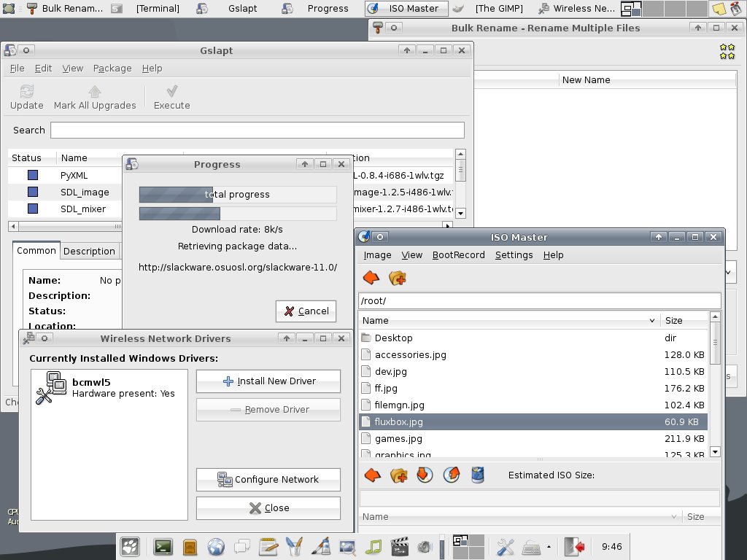Open Gslapt File menu
The image size is (747, 560).
[18, 68]
